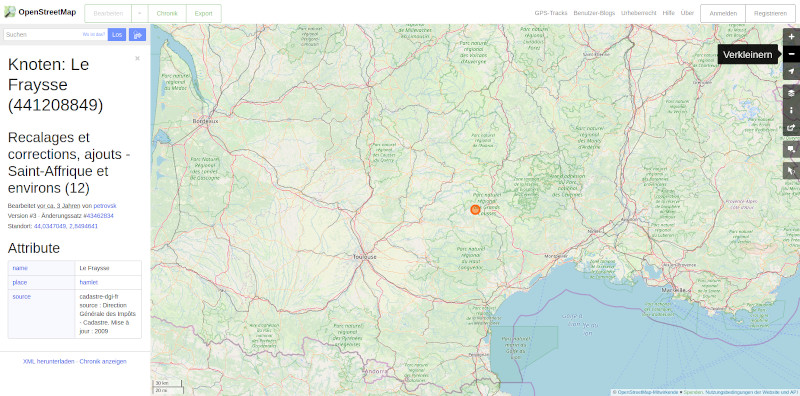Screen dimensions: 800x396
Task: Open directions with the blue arrows button
Action: point(137,35)
